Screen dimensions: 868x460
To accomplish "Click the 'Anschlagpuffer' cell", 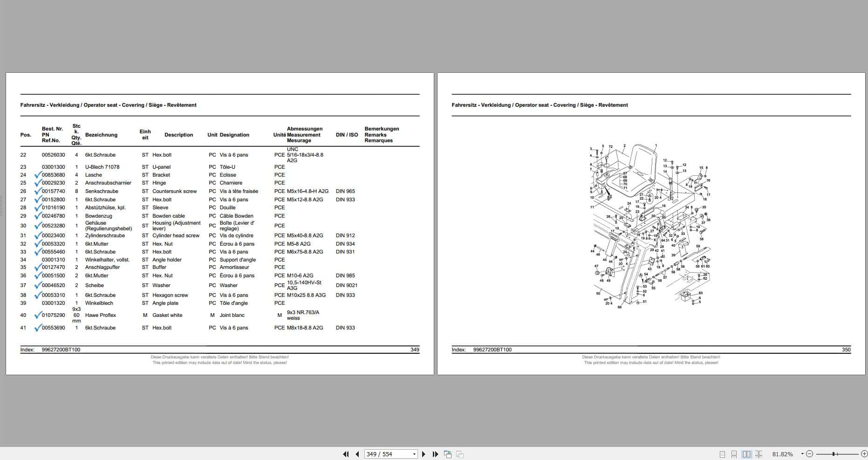I will 103,267.
